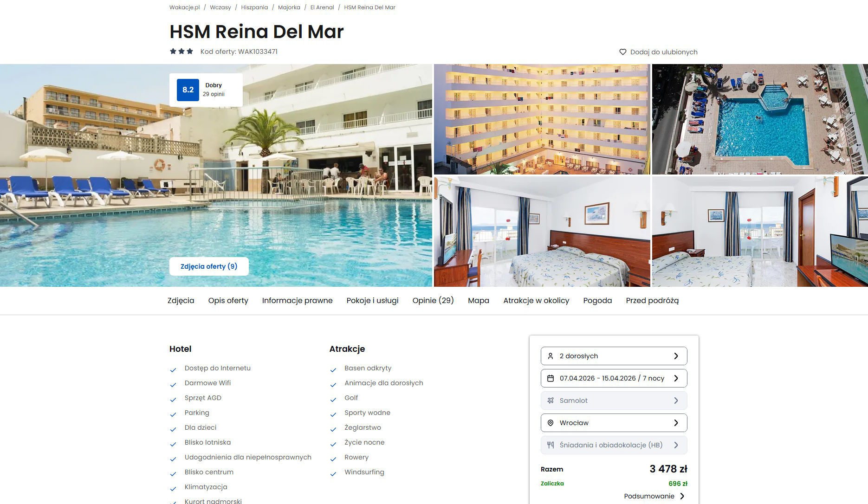Click the 8.2 rating score badge

(188, 90)
